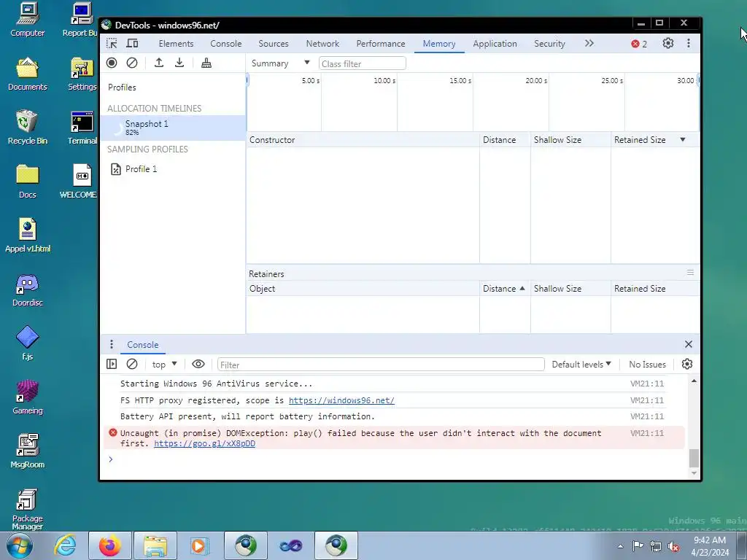Click the Start button on taskbar
747x560 pixels.
click(20, 545)
